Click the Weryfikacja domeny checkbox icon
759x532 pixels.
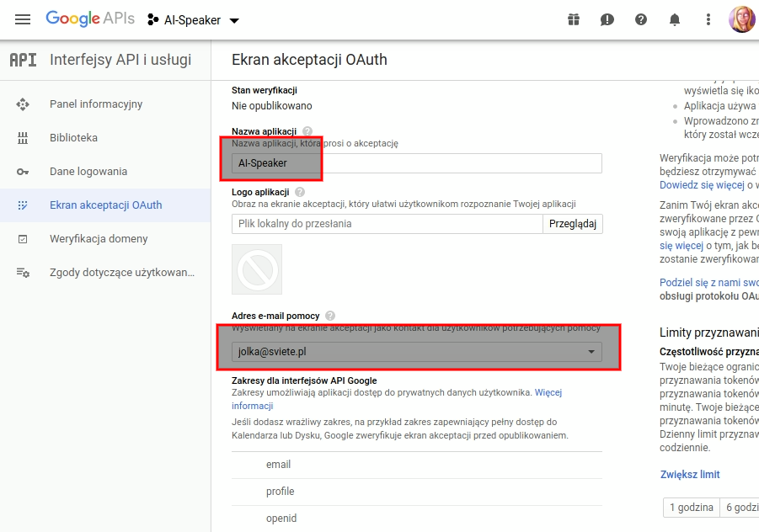tap(23, 239)
